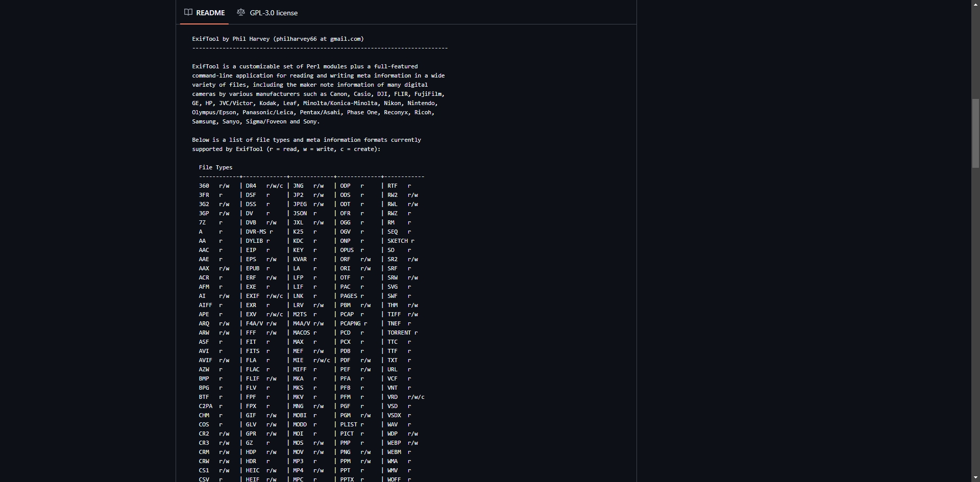Viewport: 980px width, 482px height.
Task: Select the 'RTF' file type entry
Action: [x=392, y=186]
